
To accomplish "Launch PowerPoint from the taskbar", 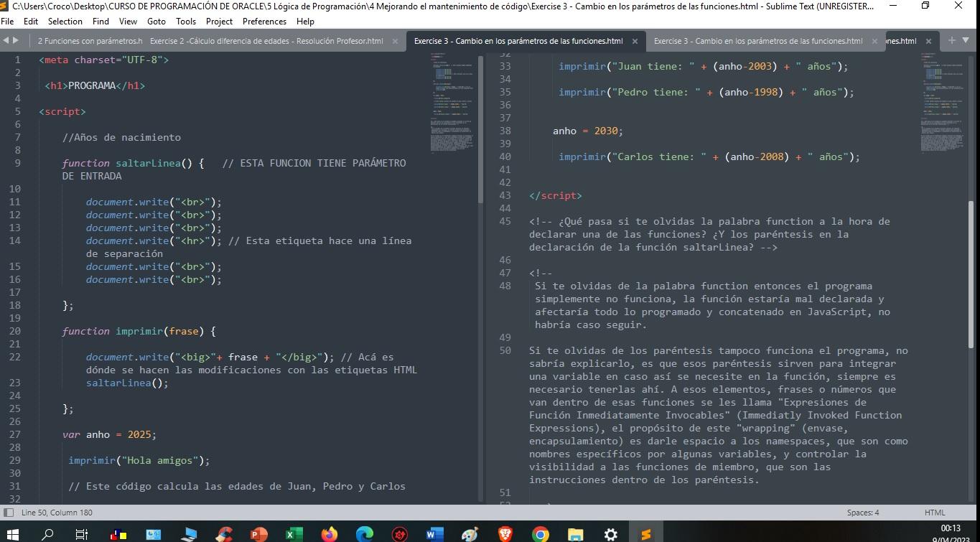I will pos(258,534).
